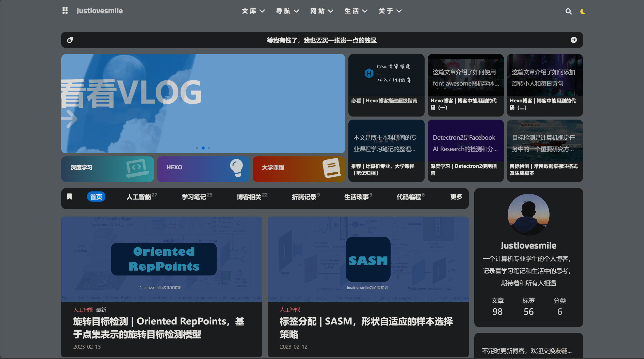Click the Justlovesmile profile avatar
644x359 pixels.
(528, 215)
